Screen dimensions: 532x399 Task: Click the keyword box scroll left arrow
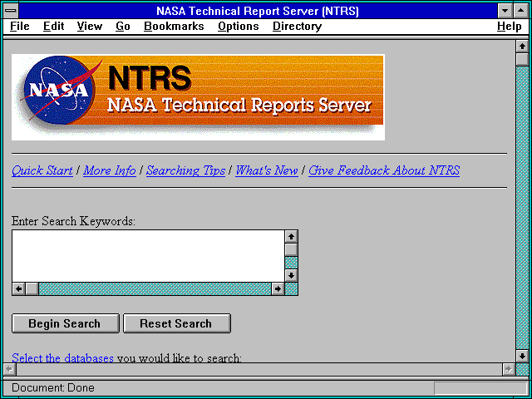[18, 288]
